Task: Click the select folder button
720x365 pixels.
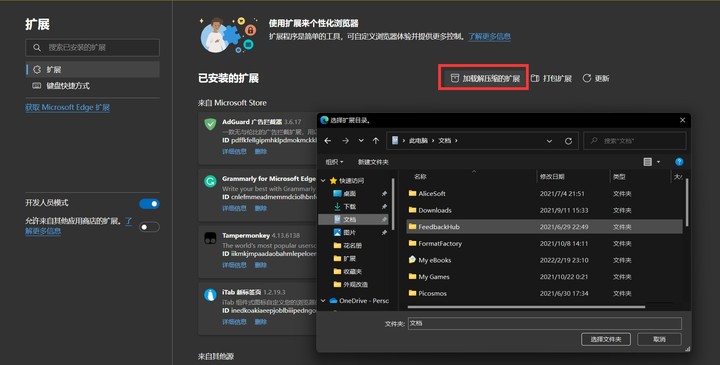Action: click(x=606, y=339)
